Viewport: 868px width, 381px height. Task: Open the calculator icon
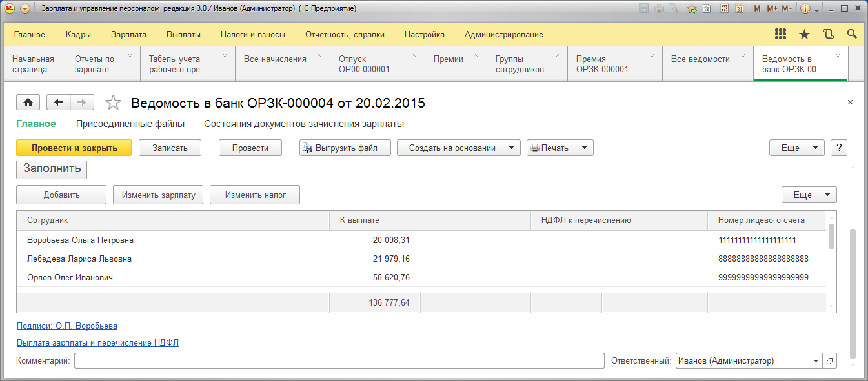point(725,9)
